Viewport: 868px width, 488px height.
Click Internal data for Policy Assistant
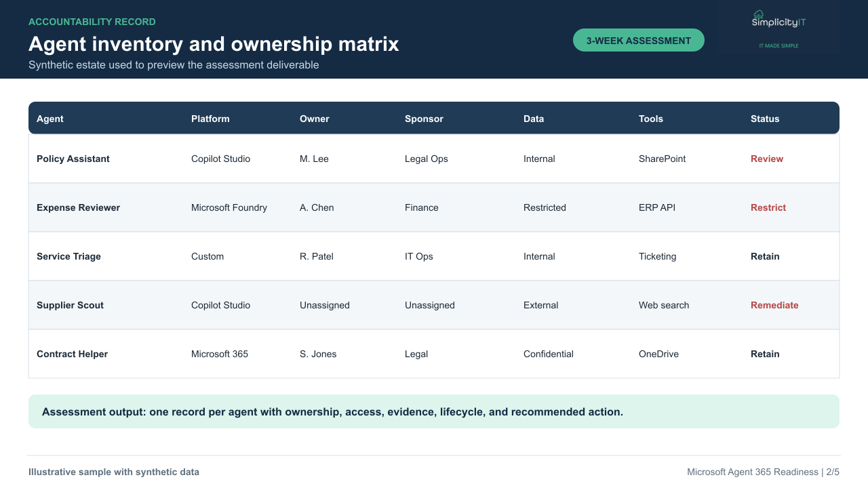coord(539,159)
